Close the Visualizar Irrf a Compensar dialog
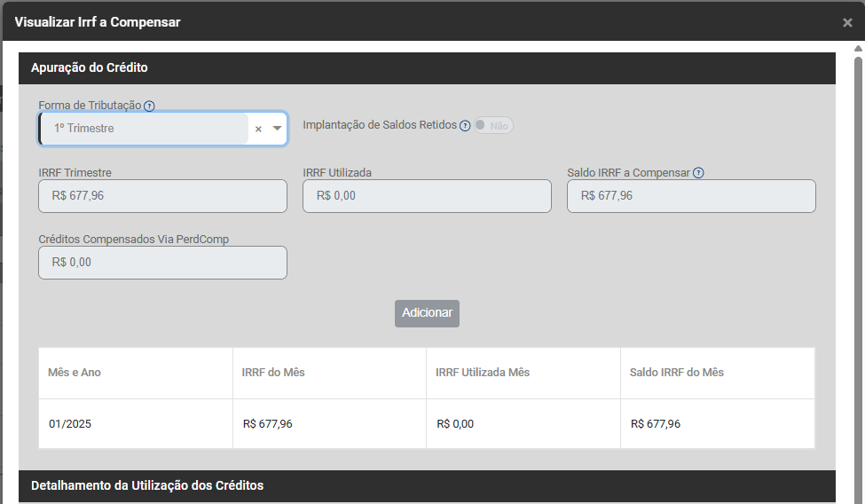Viewport: 865px width, 504px height. pos(847,22)
